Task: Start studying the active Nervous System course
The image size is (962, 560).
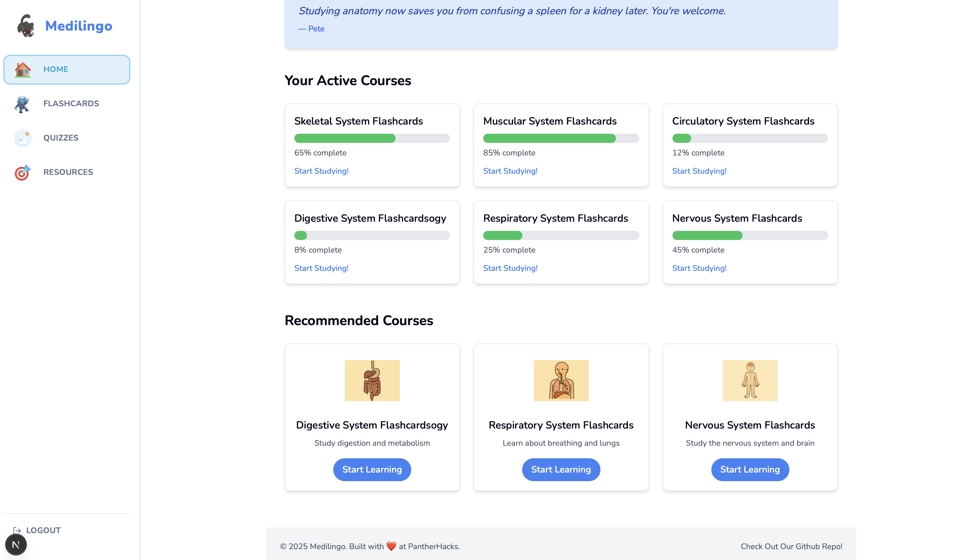Action: 699,268
